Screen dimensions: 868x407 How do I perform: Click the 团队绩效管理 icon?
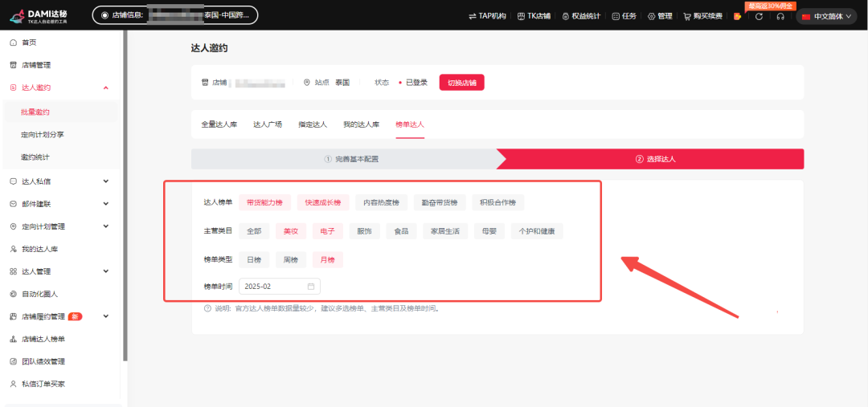[x=14, y=362]
